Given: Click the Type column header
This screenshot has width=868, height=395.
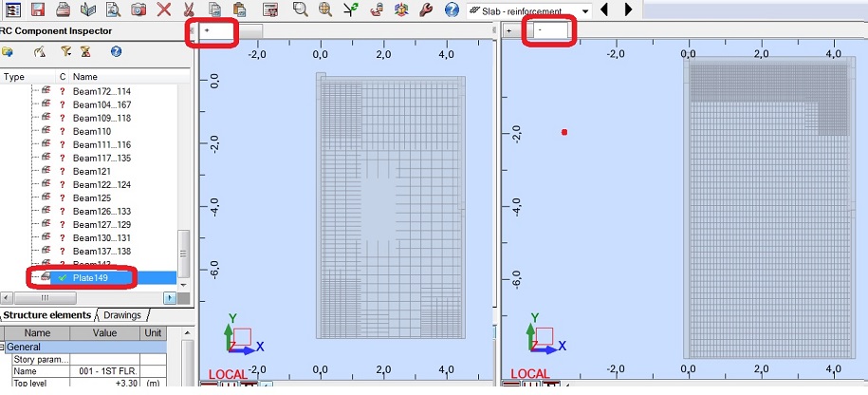Looking at the screenshot, I should pos(28,77).
